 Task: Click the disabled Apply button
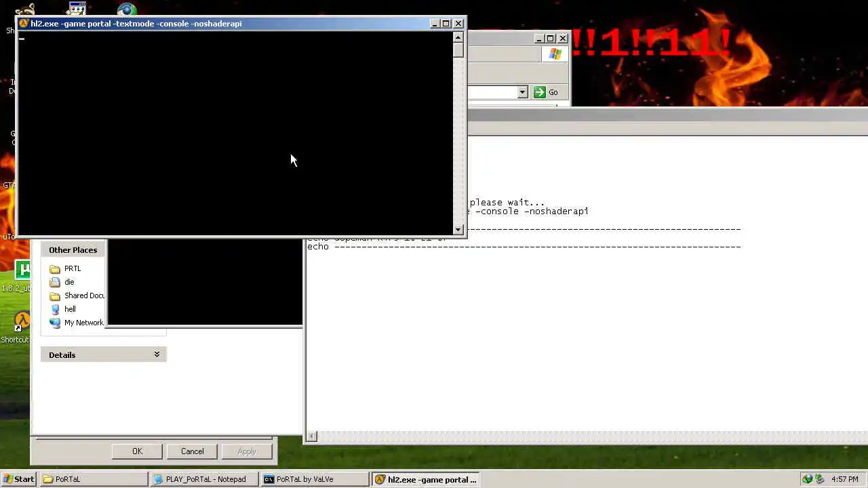pos(247,451)
